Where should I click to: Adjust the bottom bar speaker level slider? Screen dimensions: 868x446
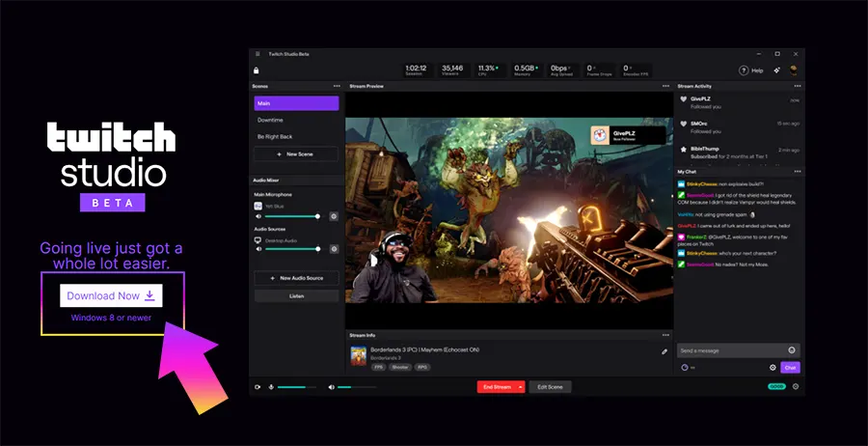(357, 387)
